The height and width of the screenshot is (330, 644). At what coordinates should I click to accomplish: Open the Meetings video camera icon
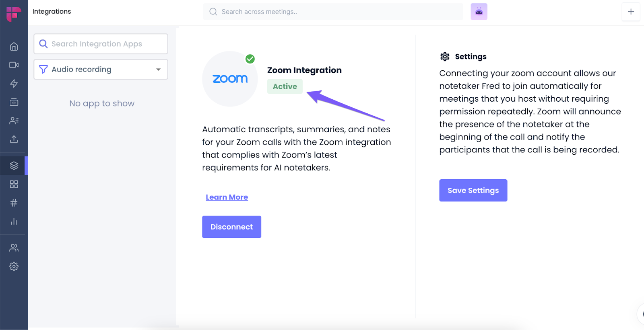click(x=14, y=65)
